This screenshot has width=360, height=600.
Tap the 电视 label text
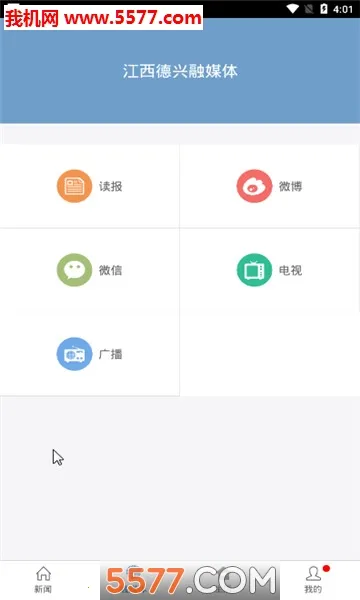point(290,270)
